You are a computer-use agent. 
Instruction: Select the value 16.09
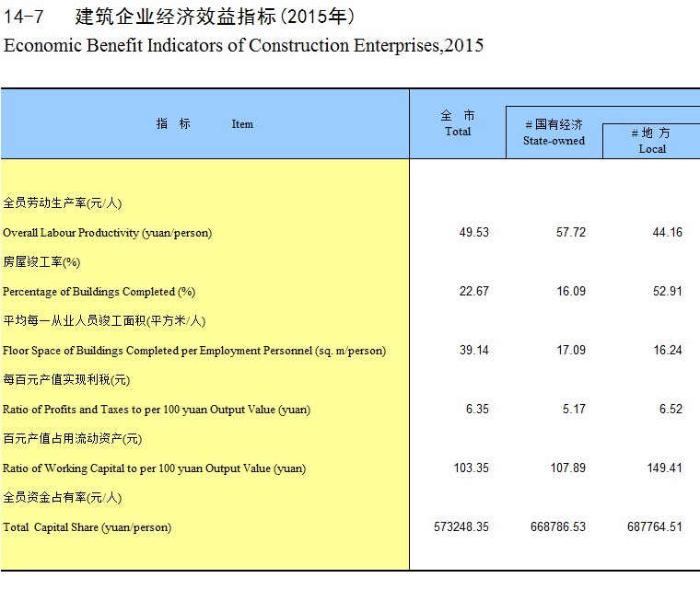(571, 292)
